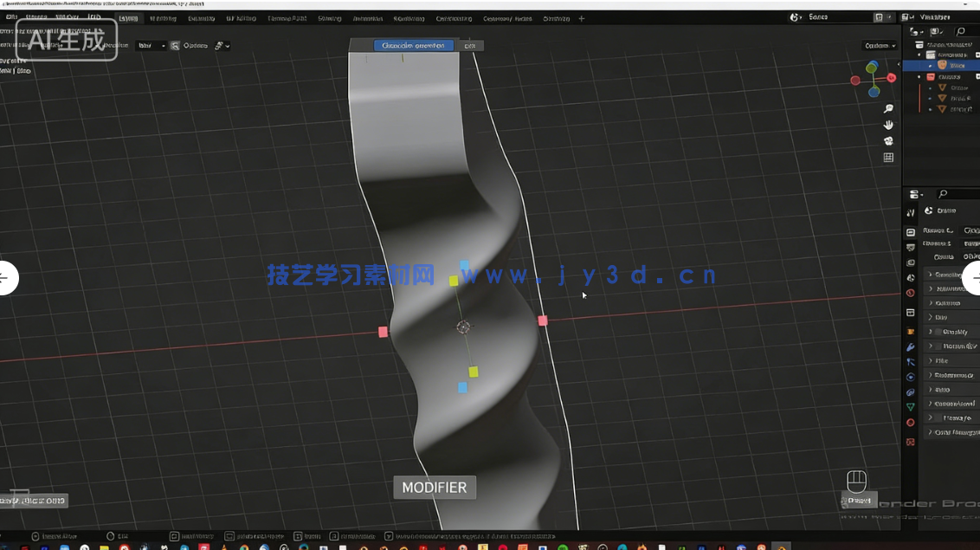Click the search field in the Outliner
The height and width of the screenshot is (550, 980).
tap(961, 32)
